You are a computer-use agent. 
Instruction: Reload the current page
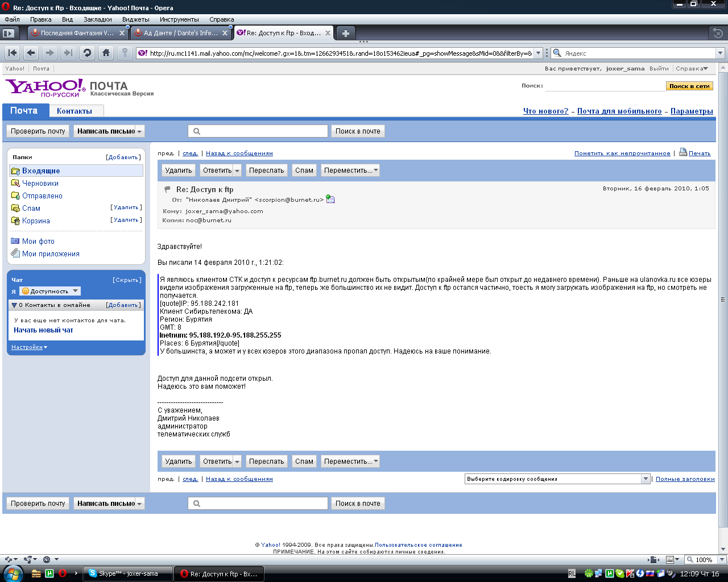click(87, 53)
